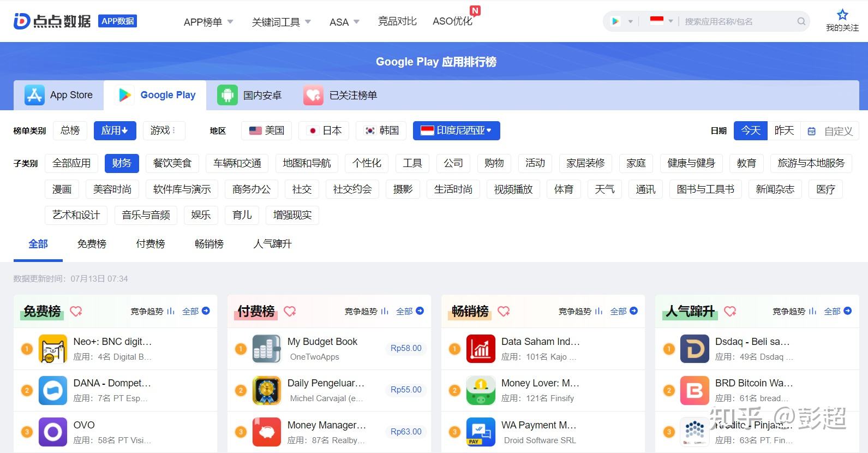This screenshot has width=868, height=453.
Task: Open OVO app icon
Action: coord(53,432)
